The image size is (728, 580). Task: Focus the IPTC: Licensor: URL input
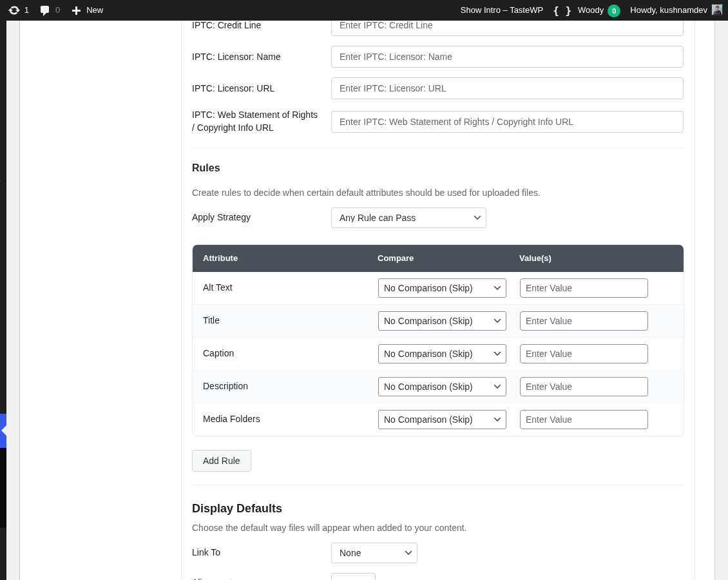507,88
